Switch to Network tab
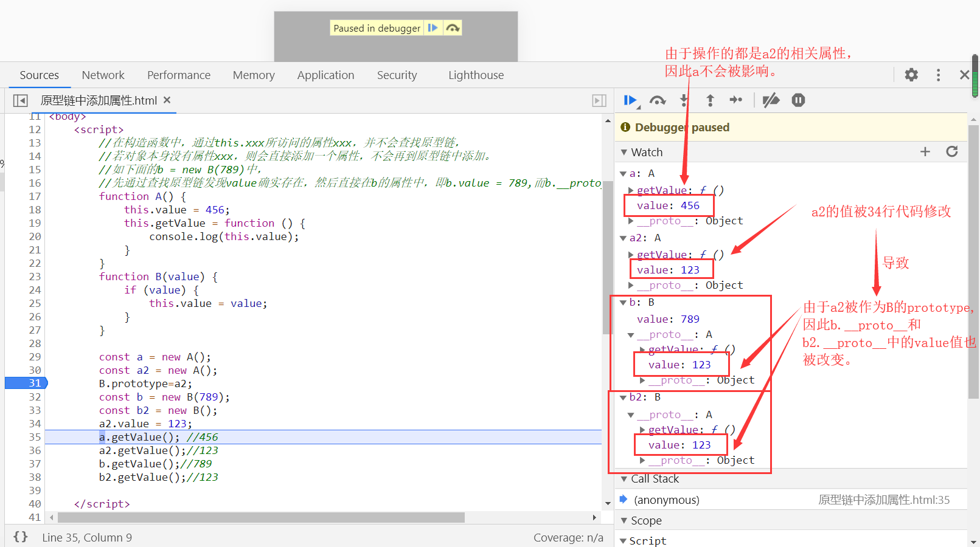This screenshot has width=980, height=547. 103,75
